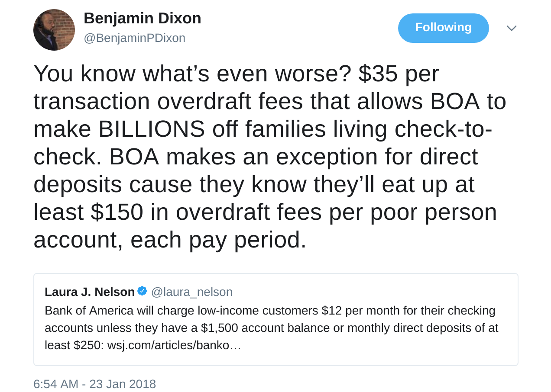Click quoted line starting "Bank of America"
The height and width of the screenshot is (392, 551).
[270, 311]
